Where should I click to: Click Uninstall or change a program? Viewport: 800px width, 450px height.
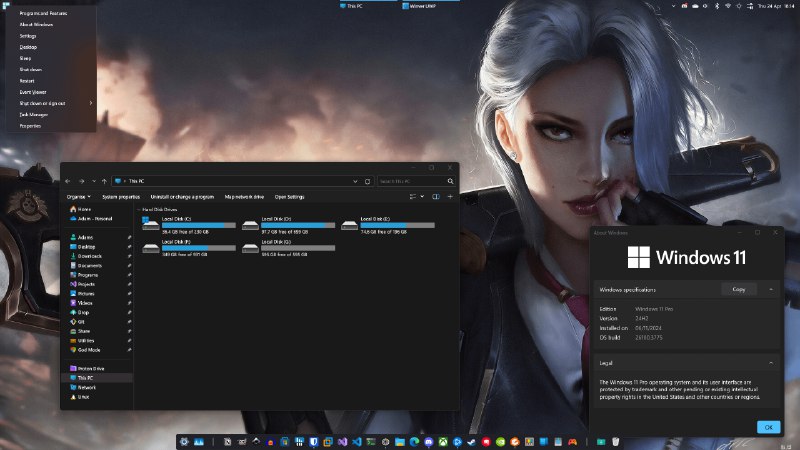[x=182, y=197]
